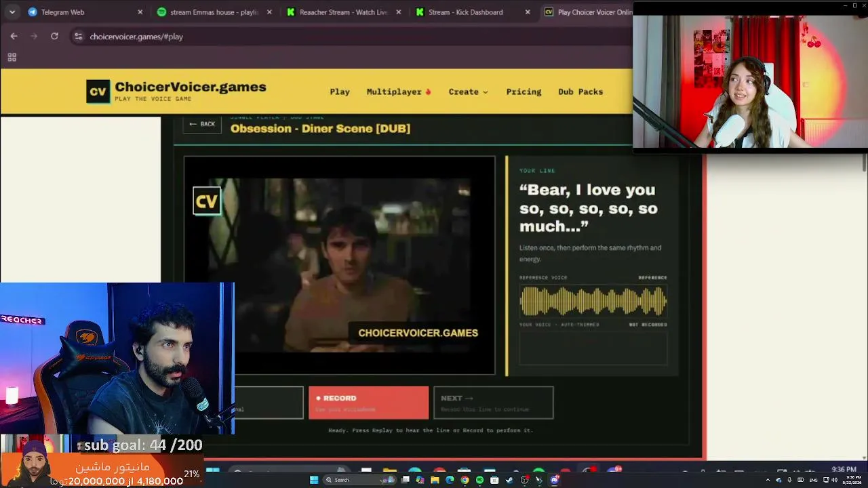
Task: Open Google Chrome from the taskbar
Action: coord(465,480)
